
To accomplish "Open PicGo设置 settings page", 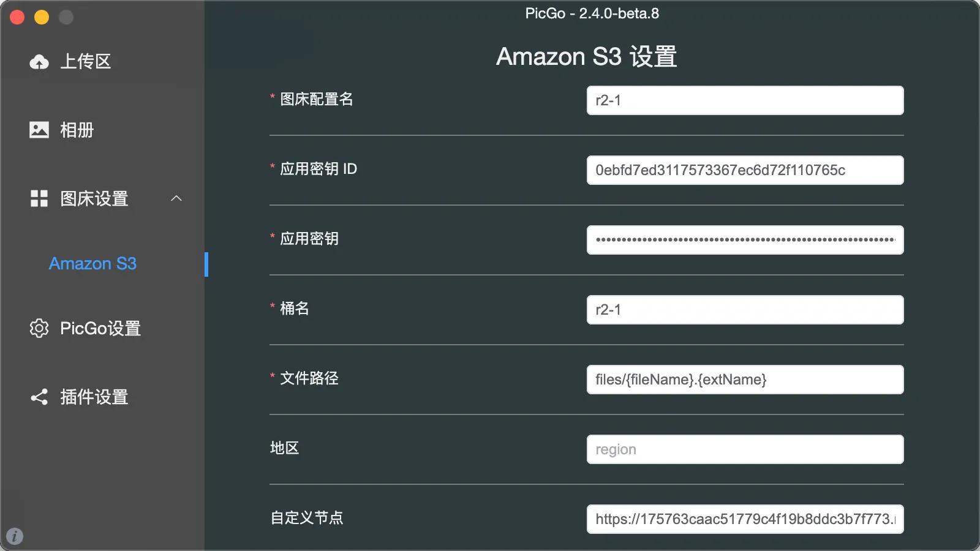I will click(x=100, y=328).
